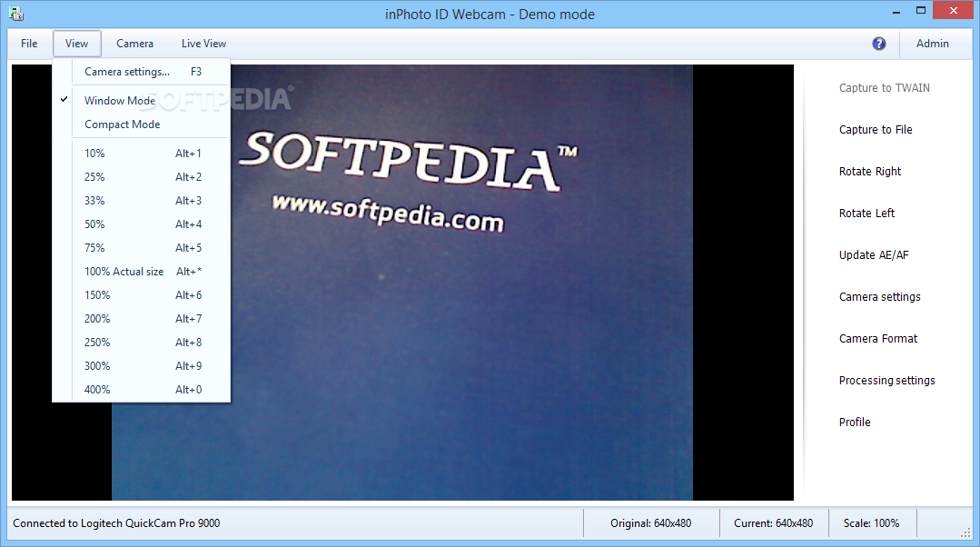Click Capture to File
Image resolution: width=980 pixels, height=547 pixels.
(x=875, y=129)
